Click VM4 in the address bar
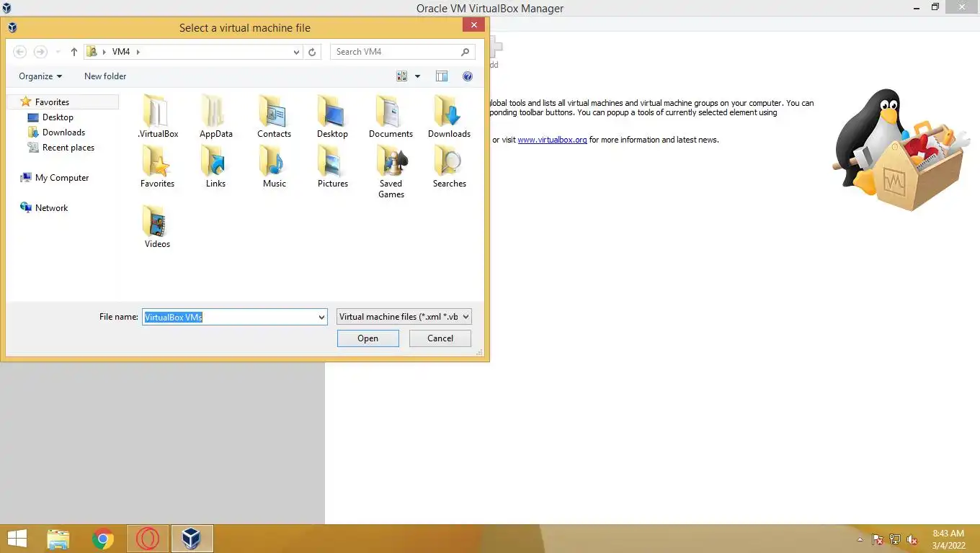Screen dimensions: 980x553 pyautogui.click(x=121, y=52)
